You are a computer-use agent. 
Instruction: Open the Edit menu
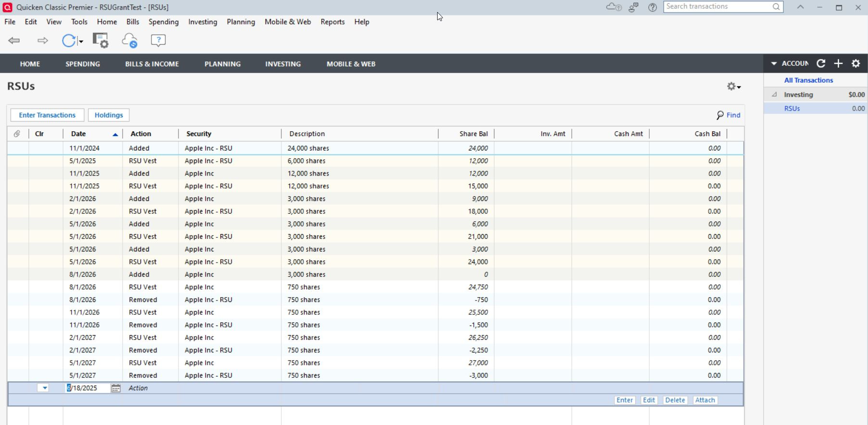point(31,22)
